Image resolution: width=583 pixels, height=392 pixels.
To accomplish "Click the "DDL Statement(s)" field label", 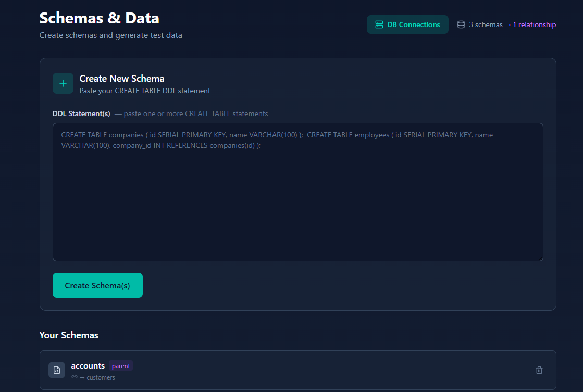I will pos(81,113).
